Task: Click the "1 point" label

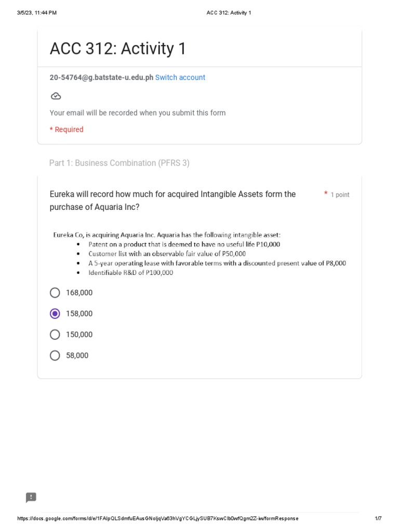Action: pos(340,195)
